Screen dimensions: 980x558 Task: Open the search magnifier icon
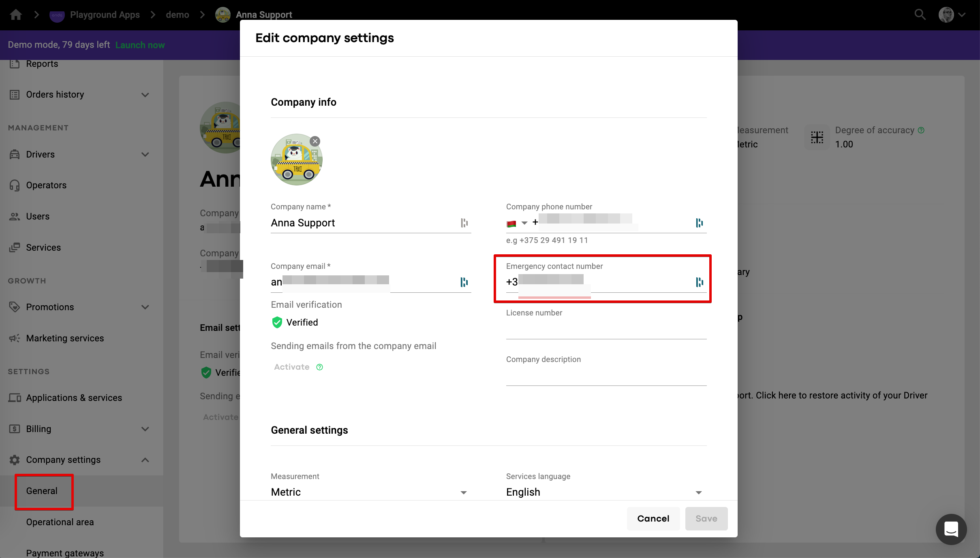click(x=920, y=15)
